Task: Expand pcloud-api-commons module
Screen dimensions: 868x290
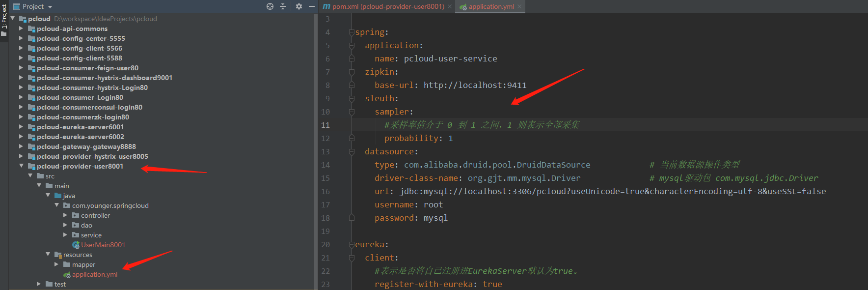Action: [x=21, y=29]
